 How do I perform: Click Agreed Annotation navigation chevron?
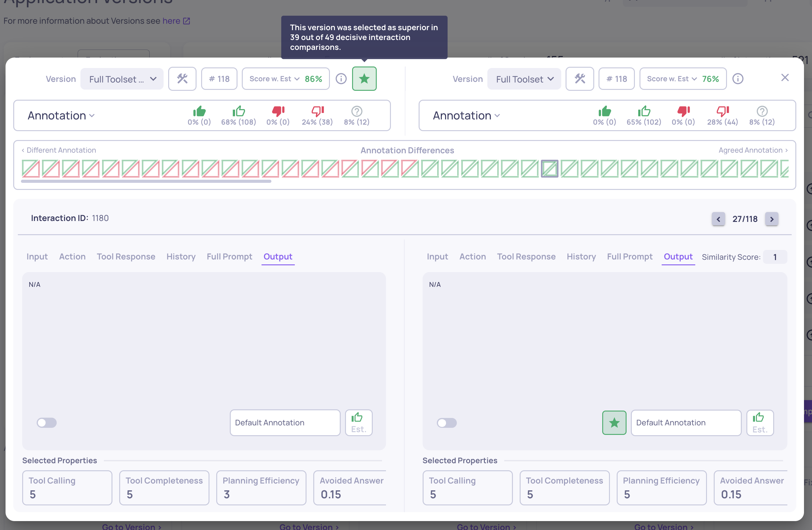click(x=786, y=150)
